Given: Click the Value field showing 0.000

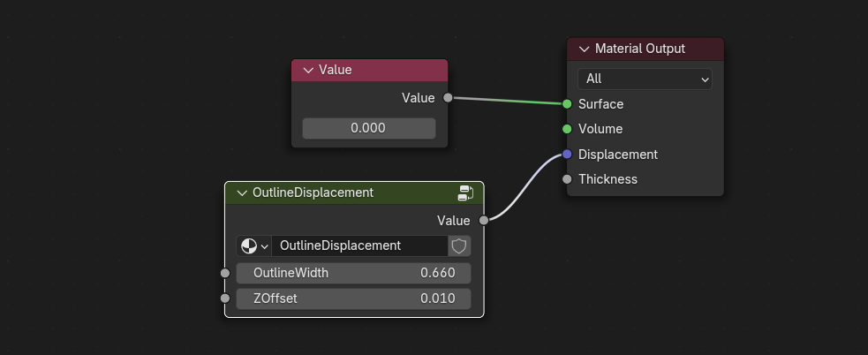Looking at the screenshot, I should [368, 128].
